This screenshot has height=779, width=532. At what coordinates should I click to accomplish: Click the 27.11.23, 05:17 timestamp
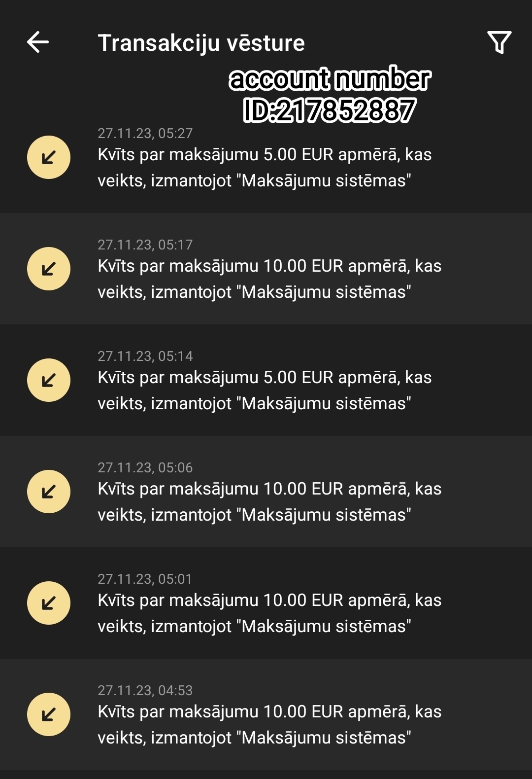click(x=145, y=245)
